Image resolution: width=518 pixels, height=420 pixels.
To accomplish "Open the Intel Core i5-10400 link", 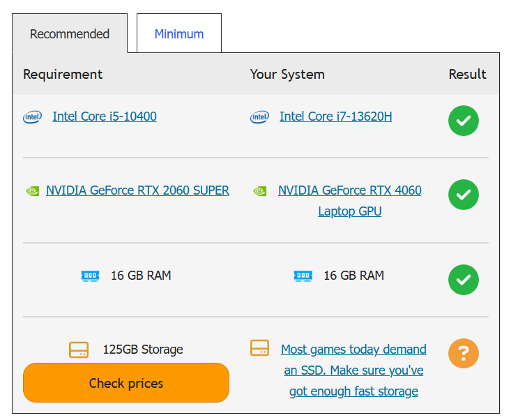I will click(105, 117).
